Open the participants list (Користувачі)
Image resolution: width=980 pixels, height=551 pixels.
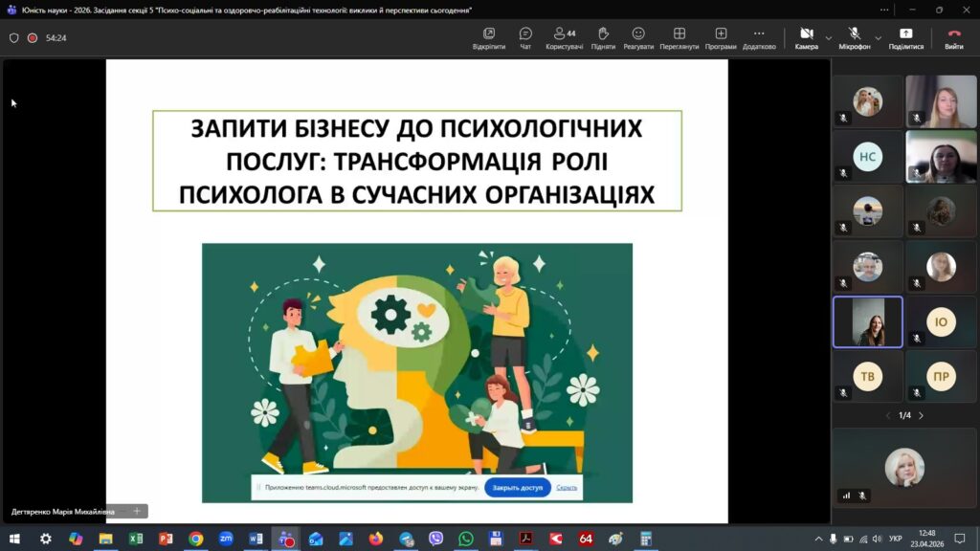(x=565, y=38)
